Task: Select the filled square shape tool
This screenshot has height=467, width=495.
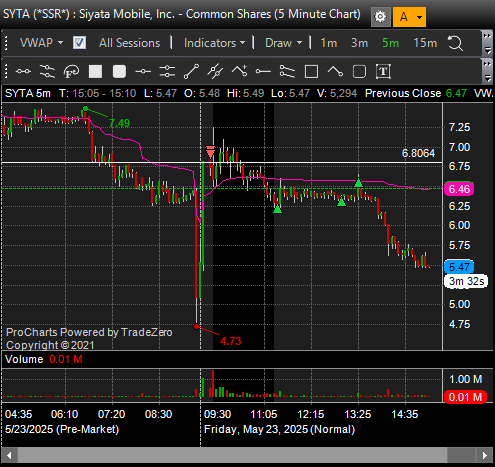Action: (95, 71)
